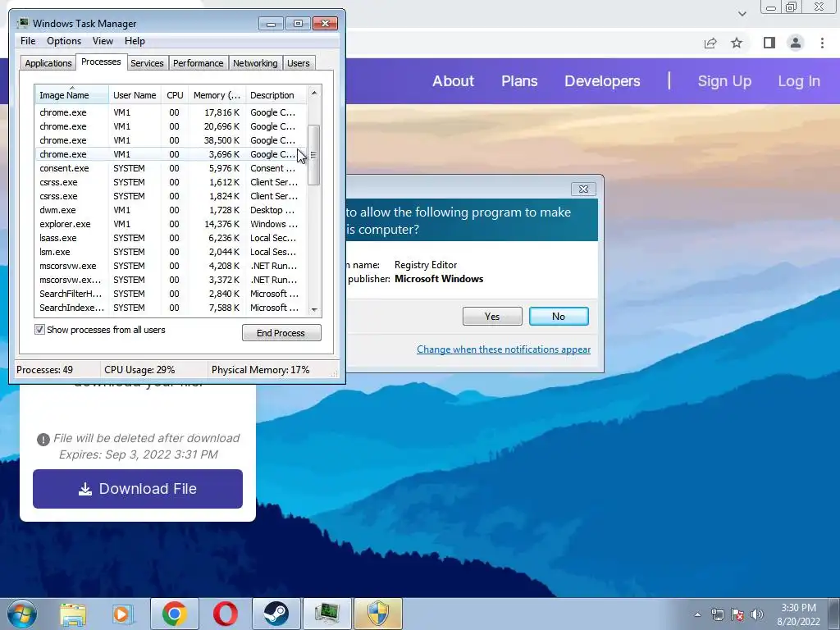The height and width of the screenshot is (630, 840).
Task: Open the network tray icon
Action: pos(717,614)
